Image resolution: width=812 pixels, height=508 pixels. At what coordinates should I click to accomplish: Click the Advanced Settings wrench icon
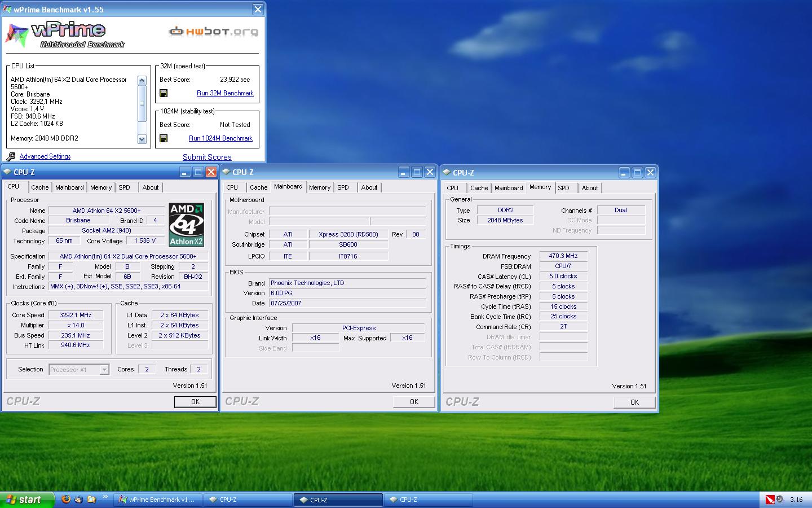coord(11,156)
